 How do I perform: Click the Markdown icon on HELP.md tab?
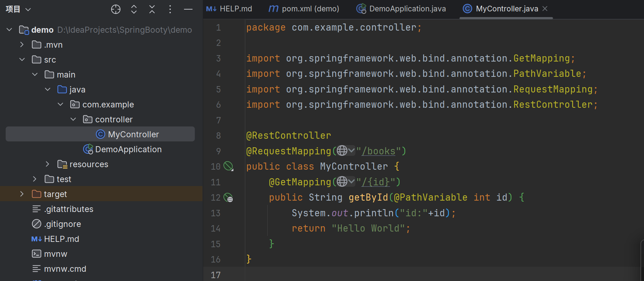point(211,9)
